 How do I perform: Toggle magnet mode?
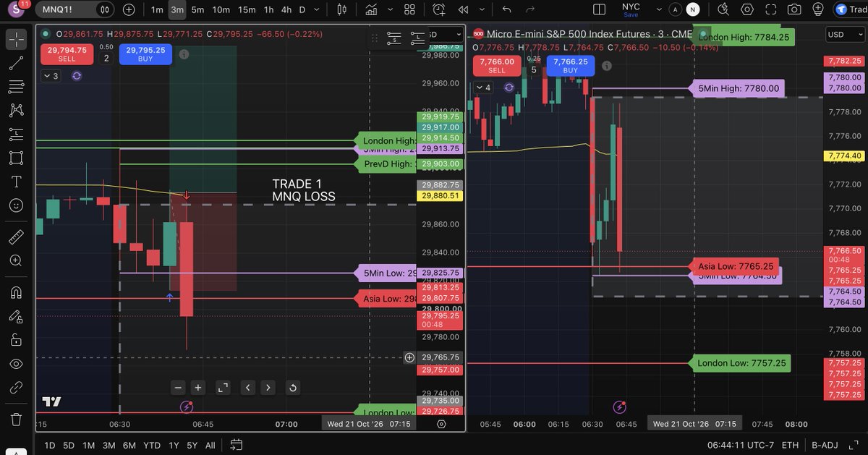pos(16,292)
